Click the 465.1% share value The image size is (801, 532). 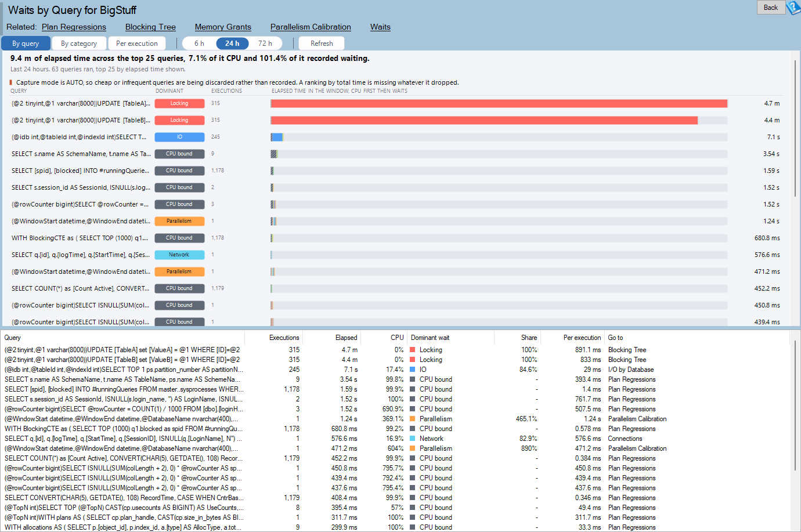(x=526, y=419)
